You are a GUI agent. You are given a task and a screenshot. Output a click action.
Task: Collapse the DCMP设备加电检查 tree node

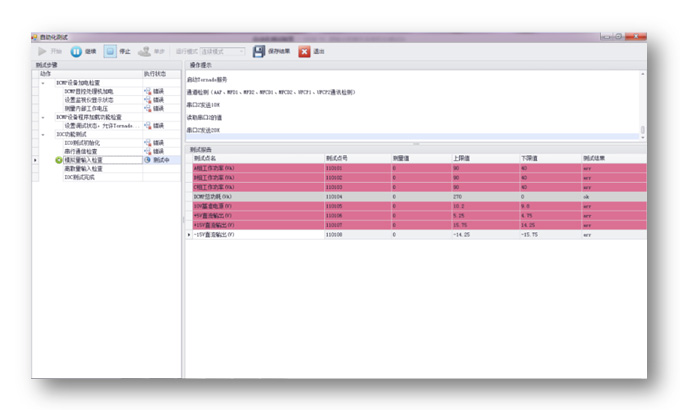click(42, 83)
